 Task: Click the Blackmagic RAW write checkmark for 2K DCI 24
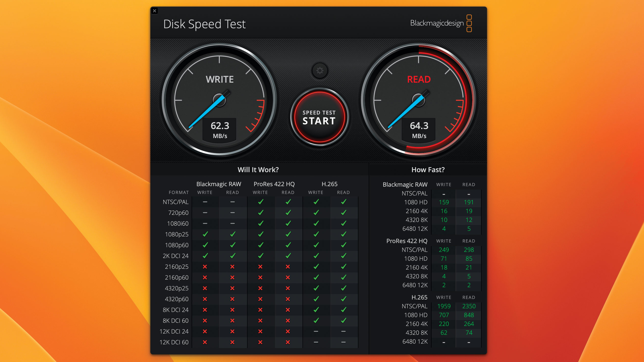pyautogui.click(x=205, y=256)
